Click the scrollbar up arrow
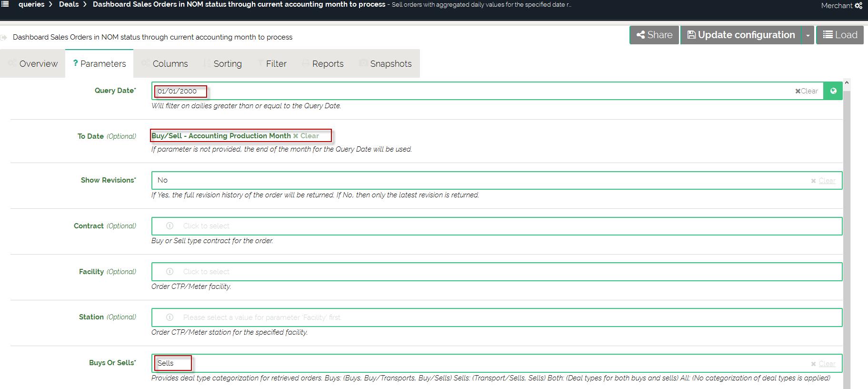This screenshot has height=389, width=868. click(847, 83)
